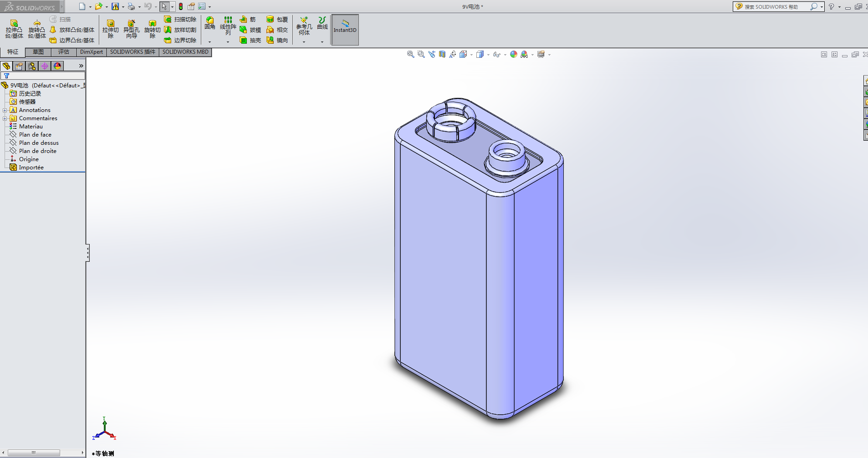This screenshot has width=868, height=458.
Task: Click the Zoom to Fit magnifier icon
Action: point(411,55)
